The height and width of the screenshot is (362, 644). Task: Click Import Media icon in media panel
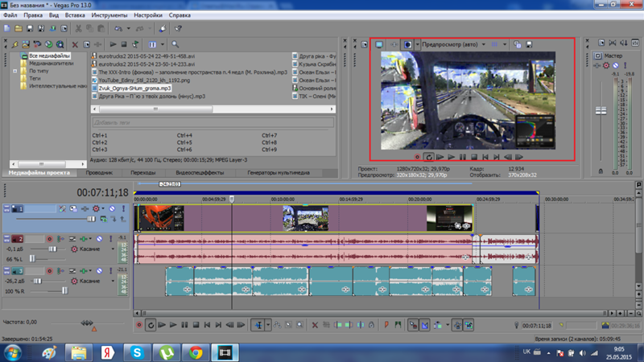point(26,44)
